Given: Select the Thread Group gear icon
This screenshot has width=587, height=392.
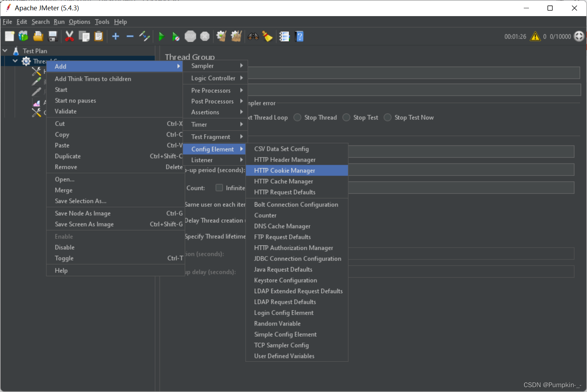Looking at the screenshot, I should [26, 61].
